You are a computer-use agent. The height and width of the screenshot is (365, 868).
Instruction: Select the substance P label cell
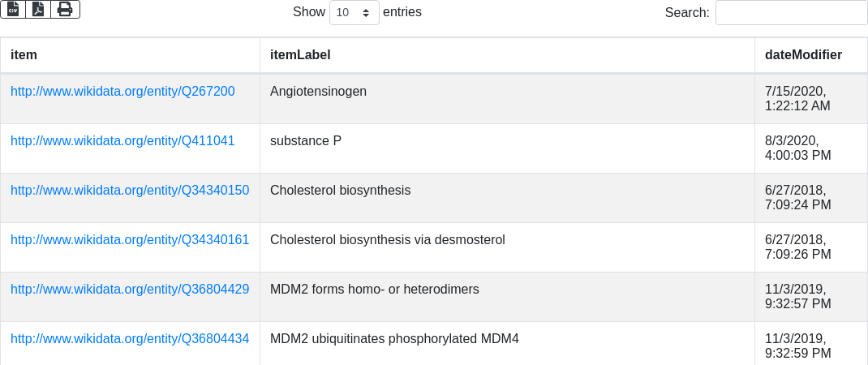click(x=507, y=148)
